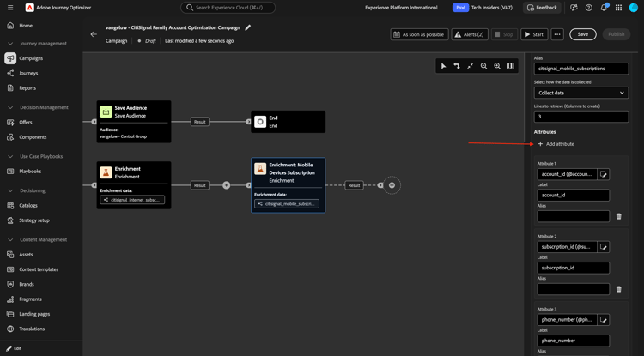Open the Collect data dropdown
The image size is (644, 356).
coord(580,93)
